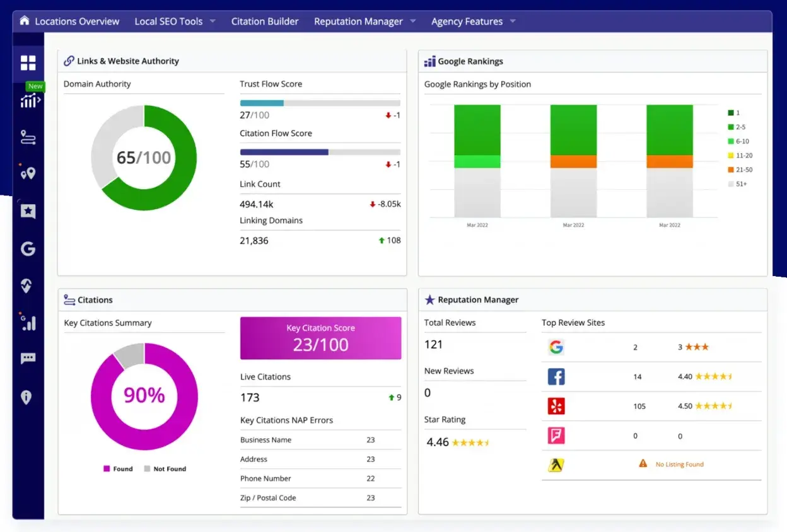Open the Key Citation Score 23/100 panel
This screenshot has height=532, width=787.
tap(320, 338)
